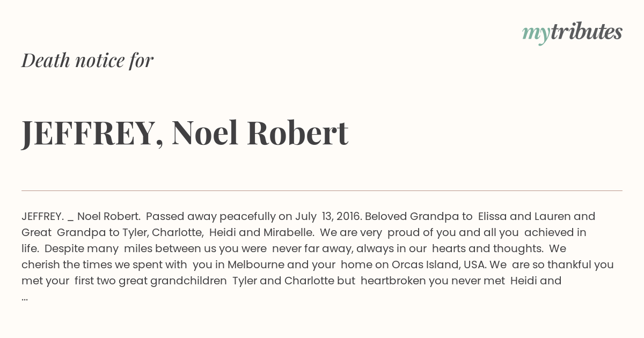Click "Passed away peacefully" phrase

pos(210,217)
